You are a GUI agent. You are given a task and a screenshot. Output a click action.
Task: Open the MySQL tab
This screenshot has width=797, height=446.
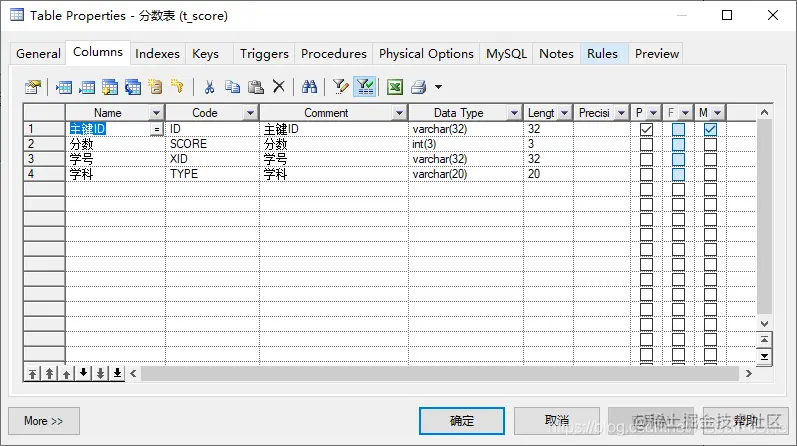pos(506,54)
